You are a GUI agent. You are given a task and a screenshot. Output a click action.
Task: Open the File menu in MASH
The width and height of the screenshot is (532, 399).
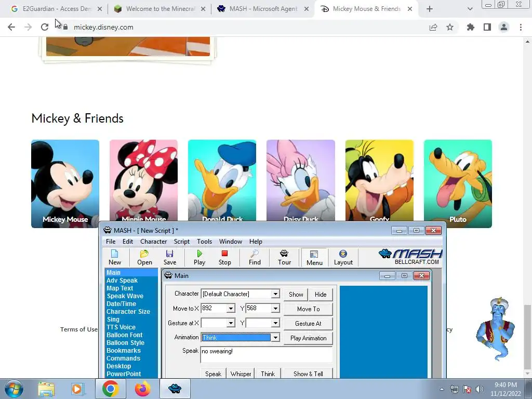pos(111,241)
